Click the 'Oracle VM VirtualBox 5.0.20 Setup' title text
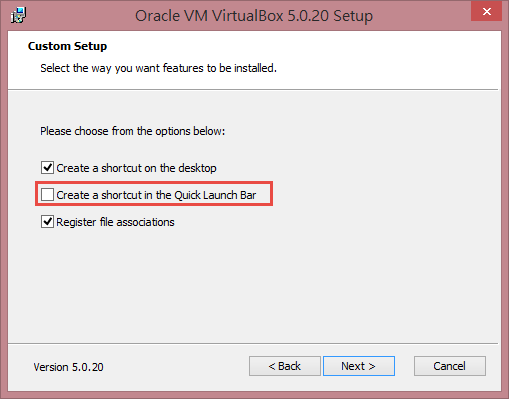Image resolution: width=509 pixels, height=399 pixels. tap(254, 16)
